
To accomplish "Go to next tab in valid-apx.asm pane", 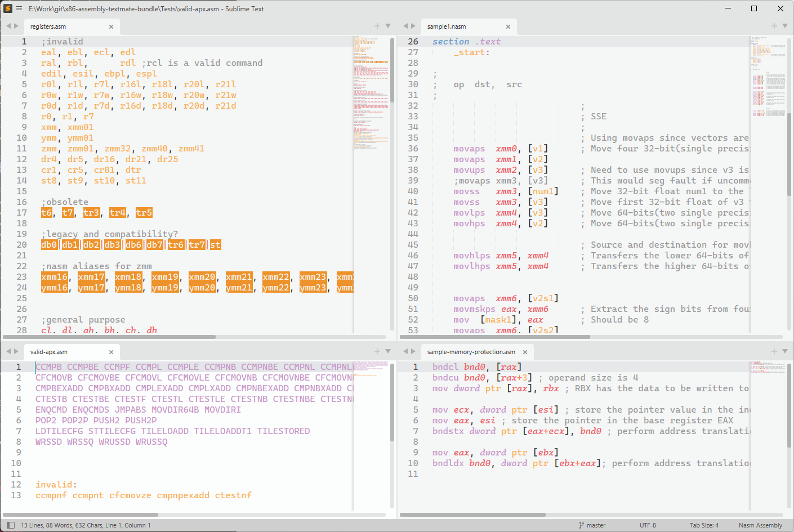I will point(16,351).
